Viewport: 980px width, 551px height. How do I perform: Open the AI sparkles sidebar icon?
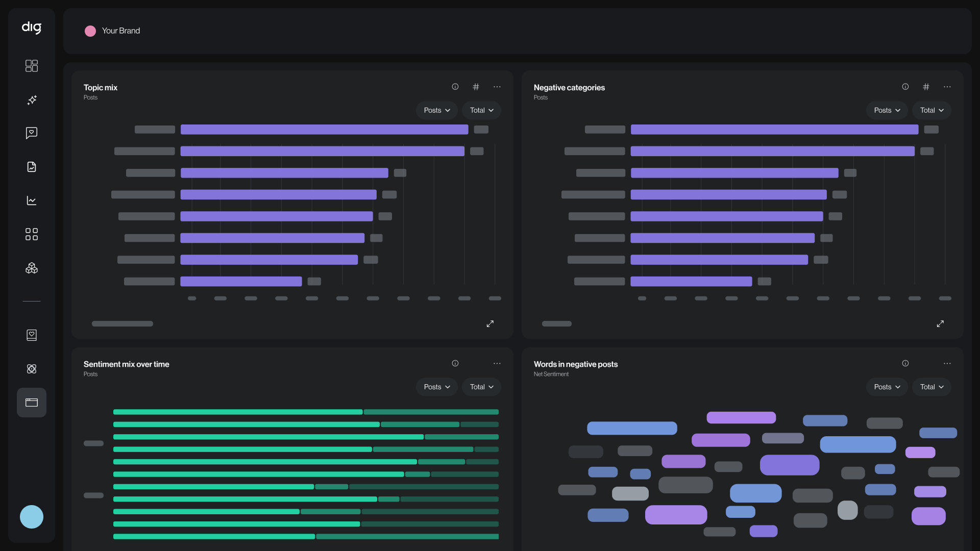click(x=32, y=99)
